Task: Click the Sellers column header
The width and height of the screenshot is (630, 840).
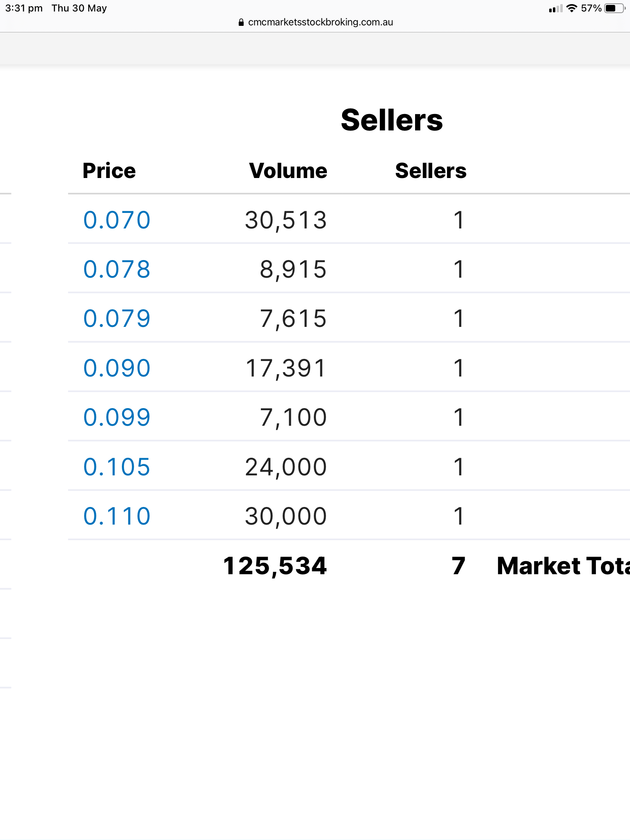Action: [431, 171]
